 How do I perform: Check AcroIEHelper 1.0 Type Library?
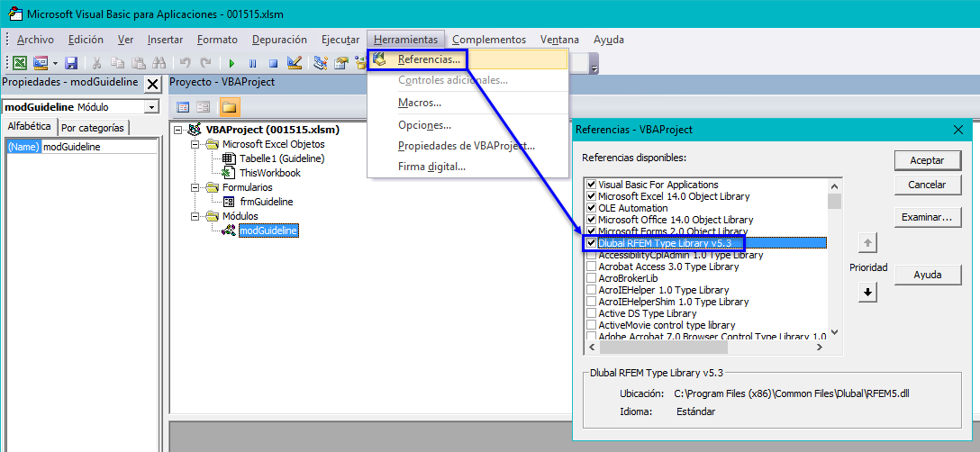click(x=591, y=290)
